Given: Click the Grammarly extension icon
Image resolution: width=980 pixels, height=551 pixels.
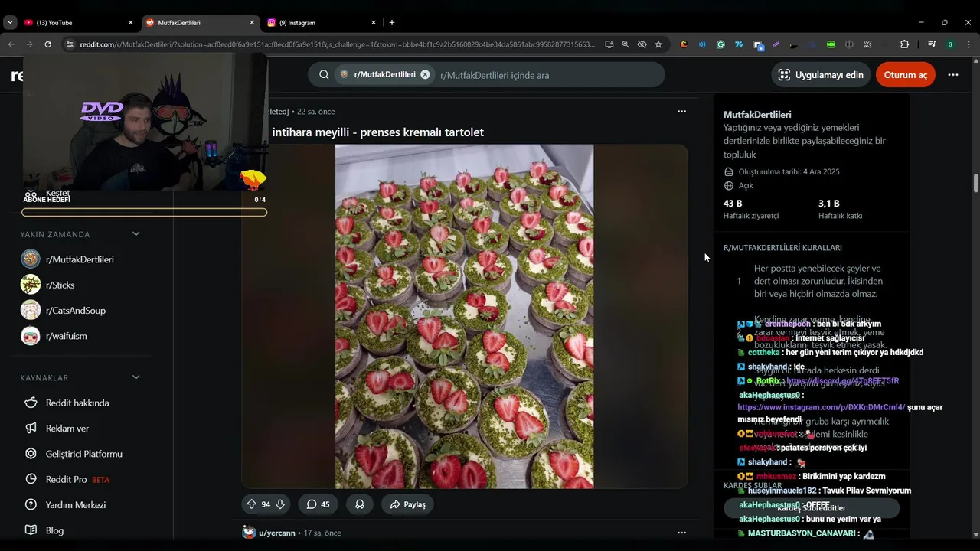Looking at the screenshot, I should [x=720, y=44].
